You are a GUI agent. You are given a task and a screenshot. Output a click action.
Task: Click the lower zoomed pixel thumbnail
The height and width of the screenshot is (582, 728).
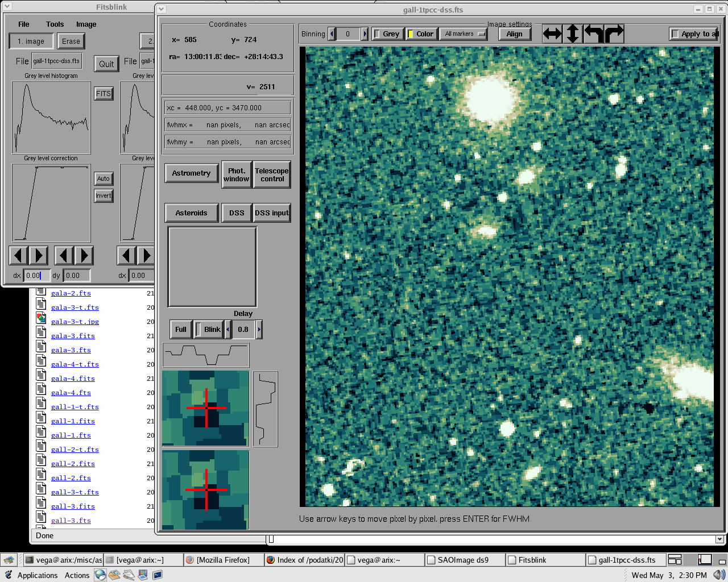[206, 489]
